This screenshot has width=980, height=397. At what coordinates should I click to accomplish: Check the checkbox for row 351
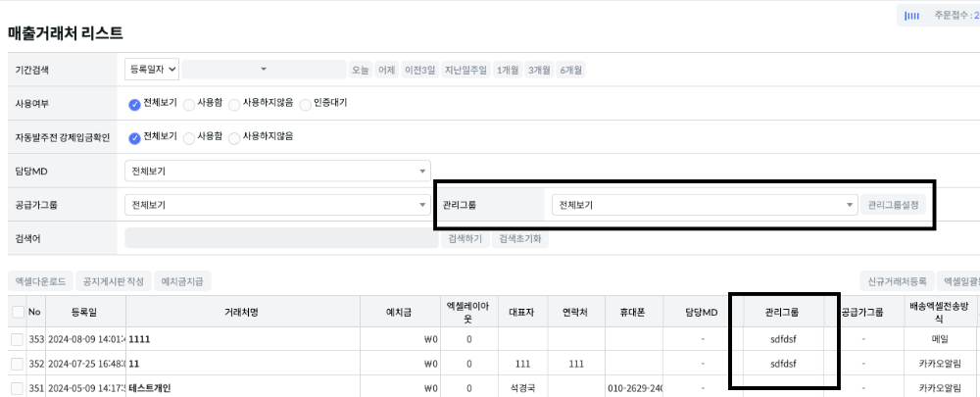pos(18,387)
